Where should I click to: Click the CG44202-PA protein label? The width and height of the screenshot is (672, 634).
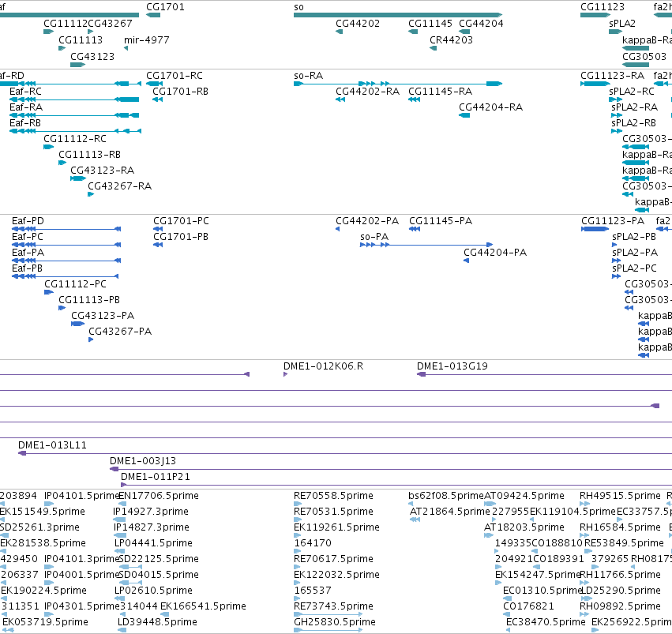[x=367, y=221]
